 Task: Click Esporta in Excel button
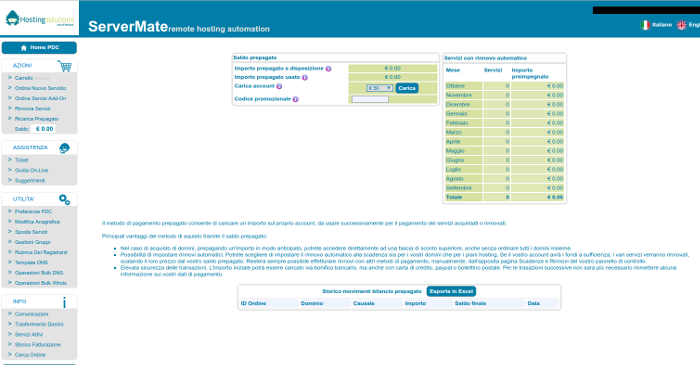coord(451,291)
